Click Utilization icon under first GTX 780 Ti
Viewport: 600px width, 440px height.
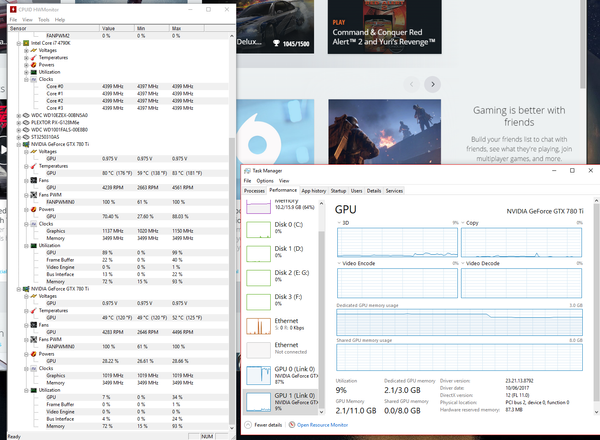click(x=34, y=245)
